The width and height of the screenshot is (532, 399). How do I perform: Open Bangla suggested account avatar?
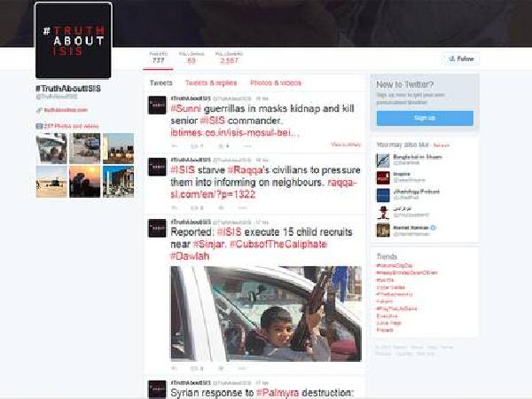383,160
